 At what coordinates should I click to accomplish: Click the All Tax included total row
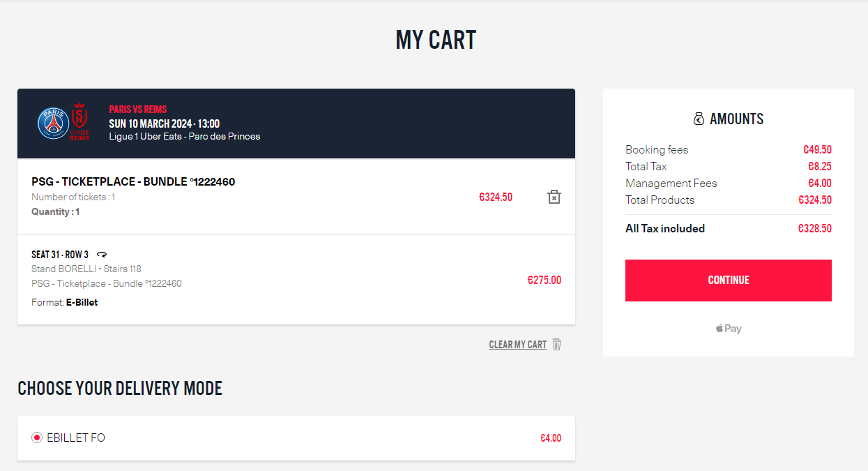[x=729, y=228]
